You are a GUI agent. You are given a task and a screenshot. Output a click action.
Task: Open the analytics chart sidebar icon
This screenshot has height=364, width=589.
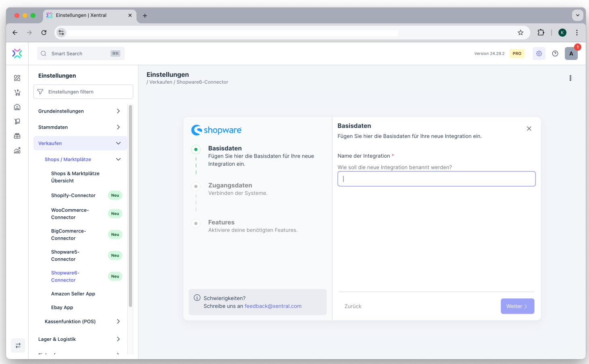[17, 151]
